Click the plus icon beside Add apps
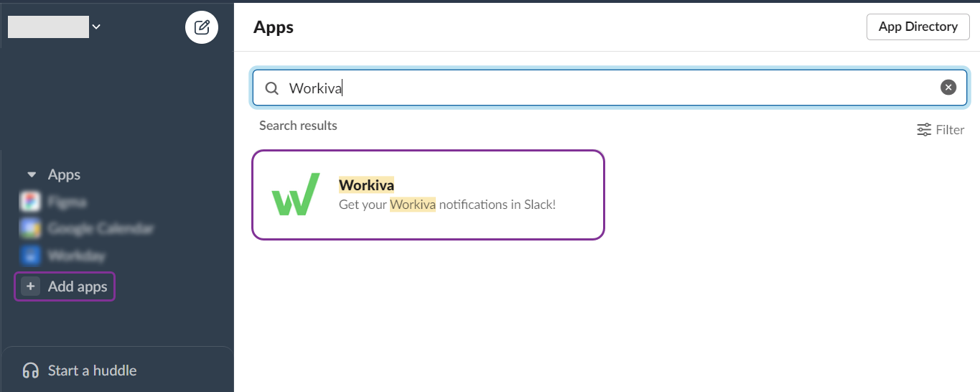The height and width of the screenshot is (392, 980). pos(30,286)
